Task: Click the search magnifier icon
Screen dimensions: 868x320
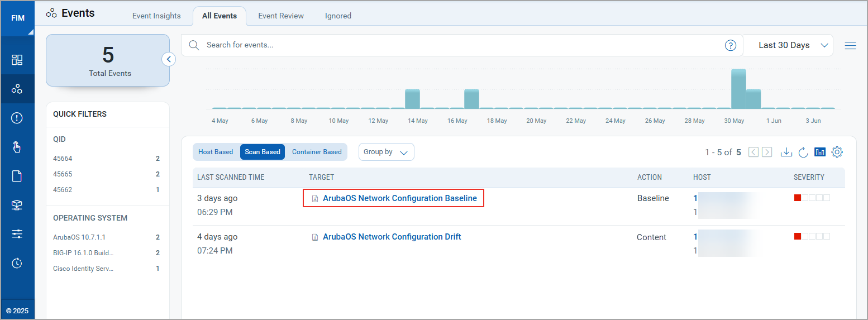Action: pos(194,45)
